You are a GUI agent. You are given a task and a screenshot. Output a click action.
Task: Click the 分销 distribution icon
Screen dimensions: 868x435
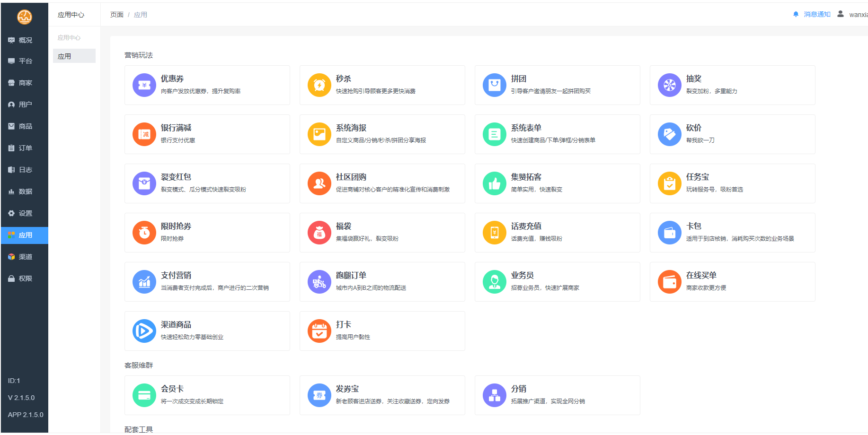tap(494, 395)
